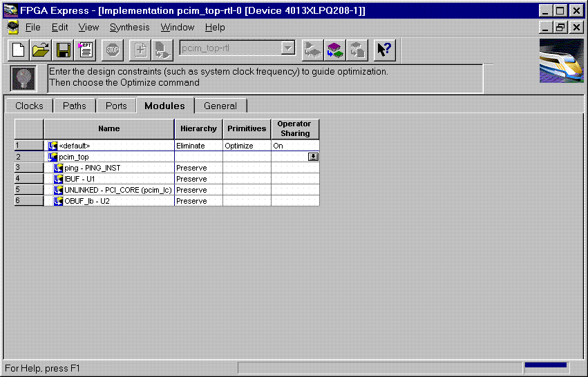Switch to the Clocks tab
The image size is (588, 377).
pos(29,106)
